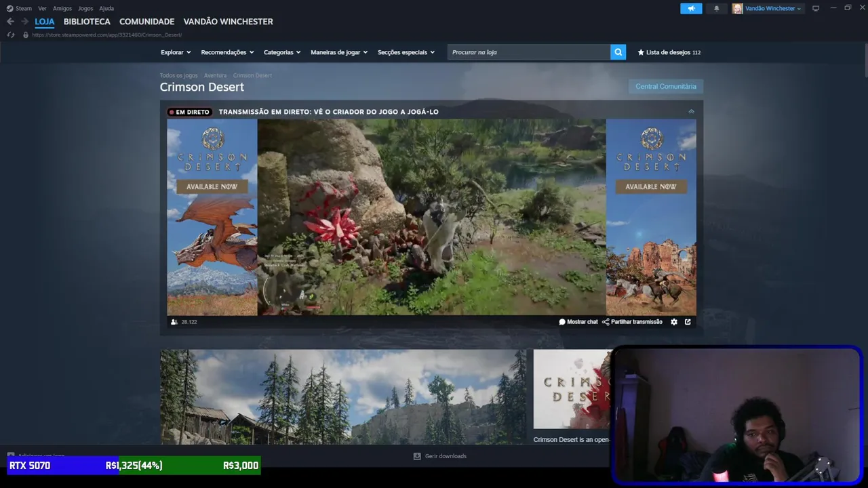Click left Available Now banner button

click(212, 186)
